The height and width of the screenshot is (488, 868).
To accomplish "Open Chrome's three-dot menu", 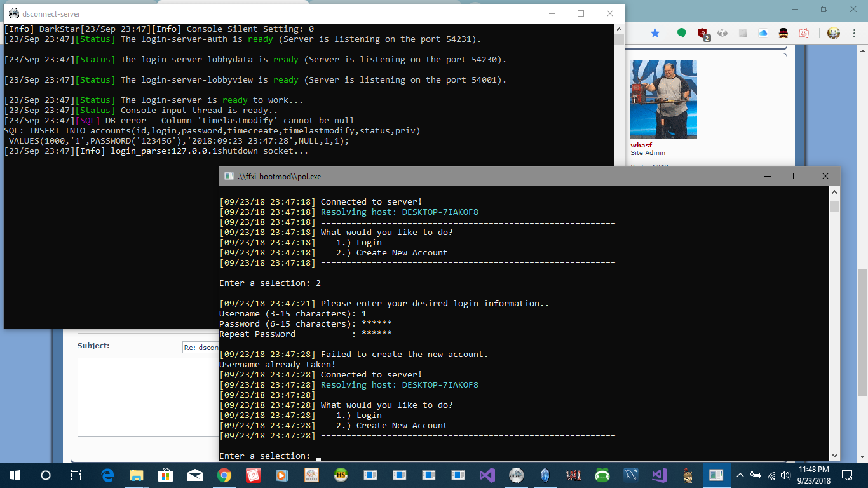I will (x=855, y=33).
